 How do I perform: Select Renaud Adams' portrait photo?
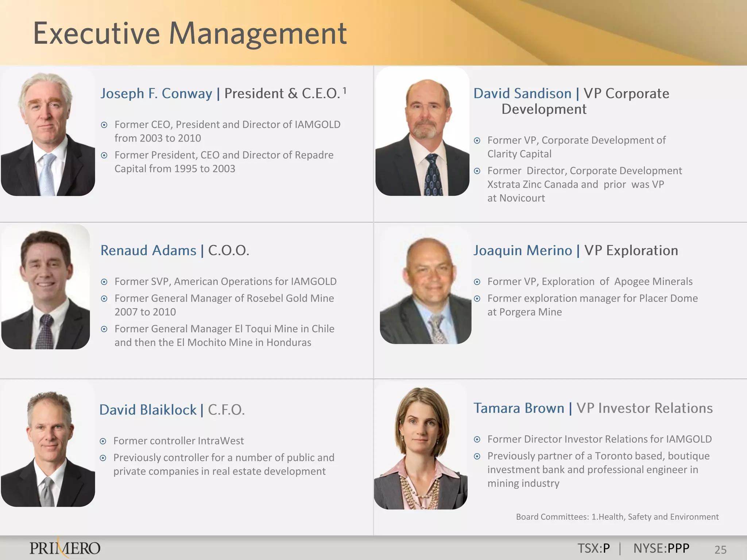[46, 287]
